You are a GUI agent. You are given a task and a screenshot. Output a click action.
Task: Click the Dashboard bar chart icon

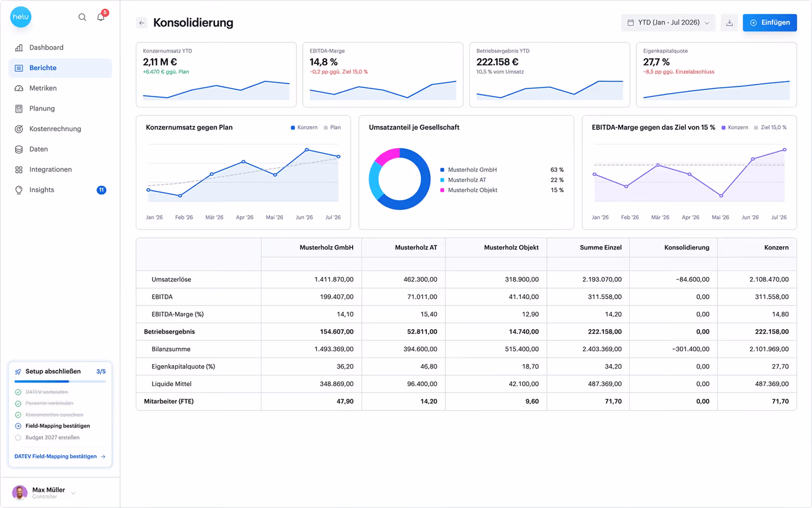[19, 48]
